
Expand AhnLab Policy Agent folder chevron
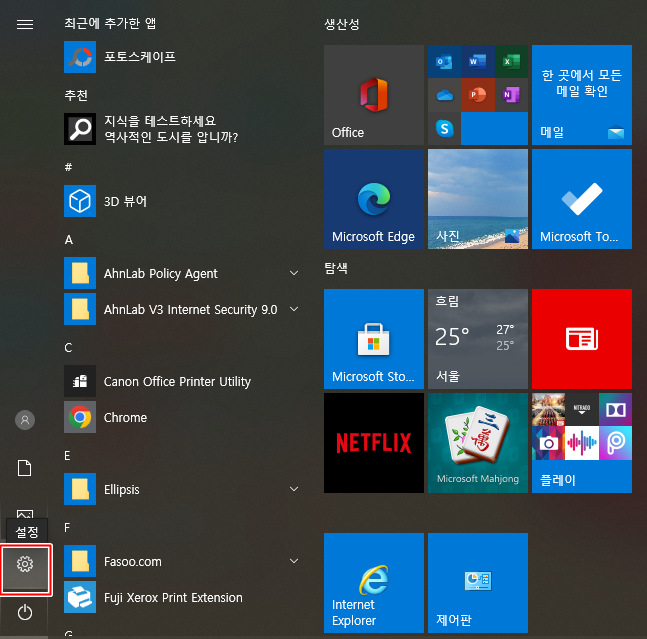click(294, 273)
